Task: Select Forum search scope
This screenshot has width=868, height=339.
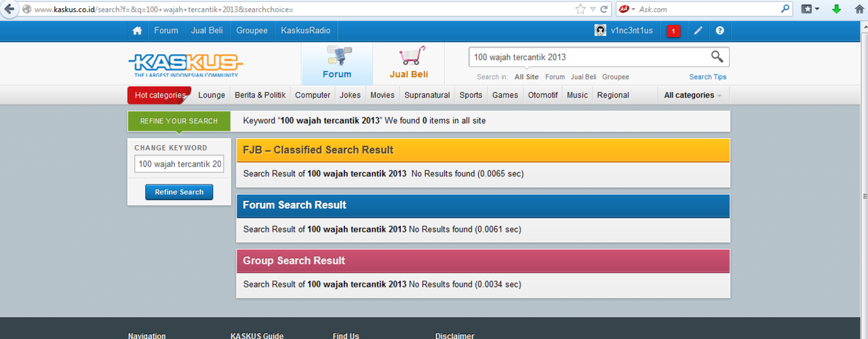Action: pyautogui.click(x=555, y=77)
